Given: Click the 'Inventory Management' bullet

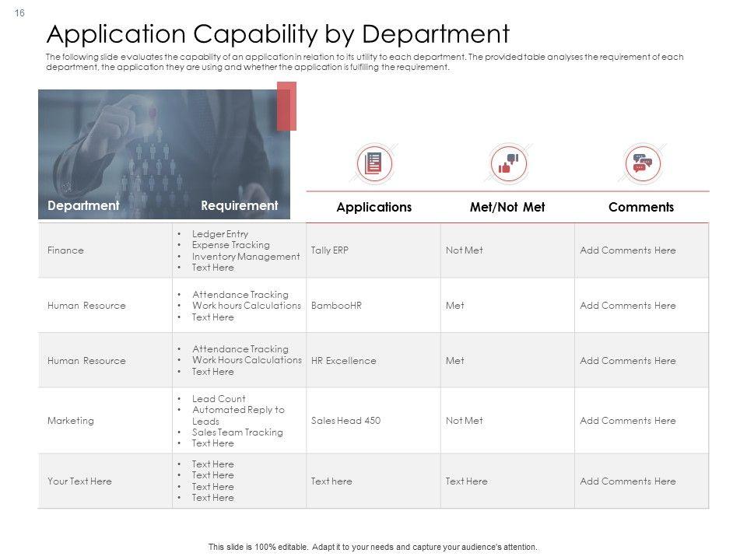Looking at the screenshot, I should (246, 256).
